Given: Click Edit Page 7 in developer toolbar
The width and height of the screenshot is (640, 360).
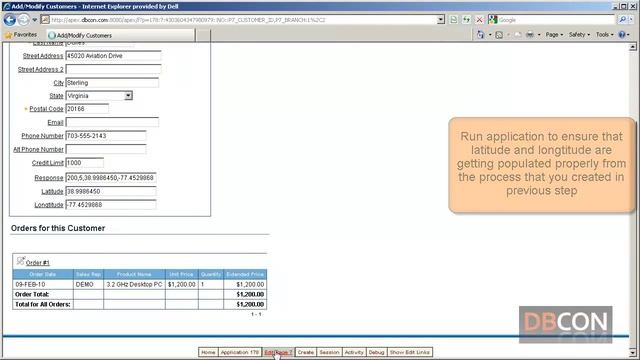Looking at the screenshot, I should click(x=278, y=352).
